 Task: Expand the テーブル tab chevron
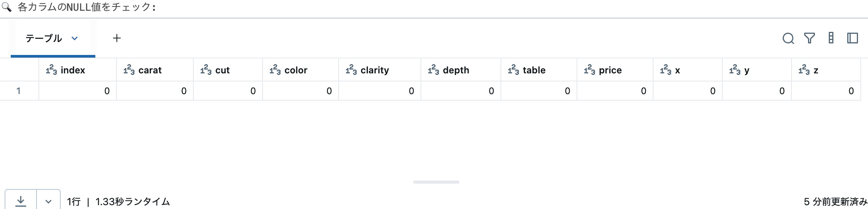coord(75,38)
